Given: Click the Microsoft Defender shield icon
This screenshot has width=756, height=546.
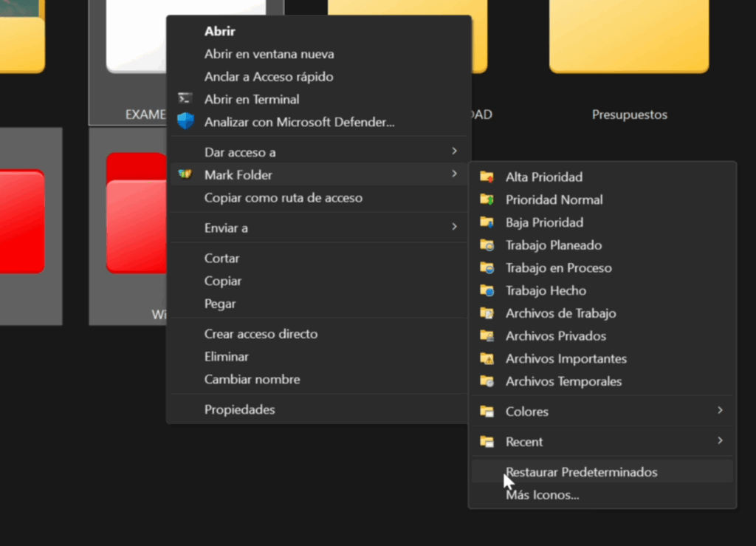Looking at the screenshot, I should [x=185, y=121].
